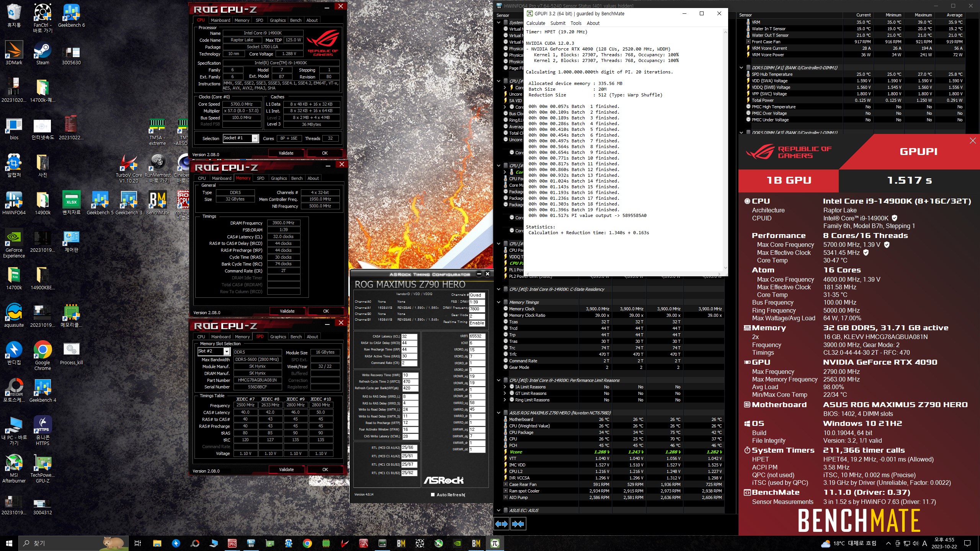
Task: Open the RunMemtest shortcut
Action: pos(157,168)
